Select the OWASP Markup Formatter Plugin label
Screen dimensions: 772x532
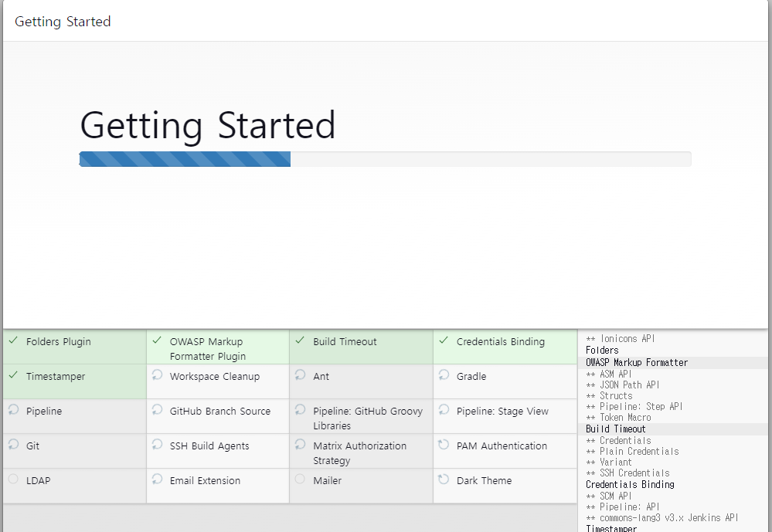208,349
